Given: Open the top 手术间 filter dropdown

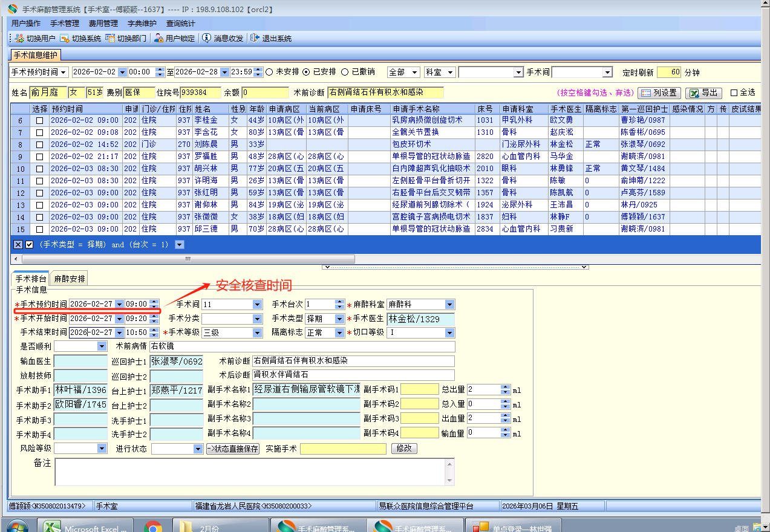Looking at the screenshot, I should (x=607, y=72).
